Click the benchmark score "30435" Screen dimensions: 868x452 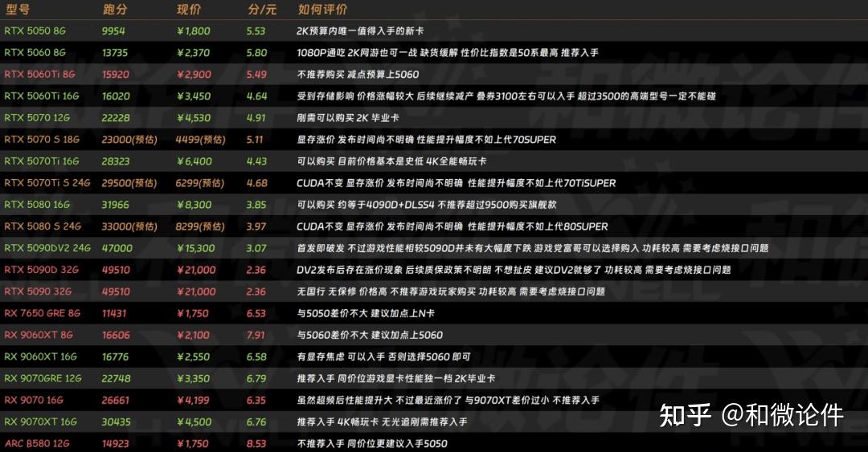[x=117, y=421]
